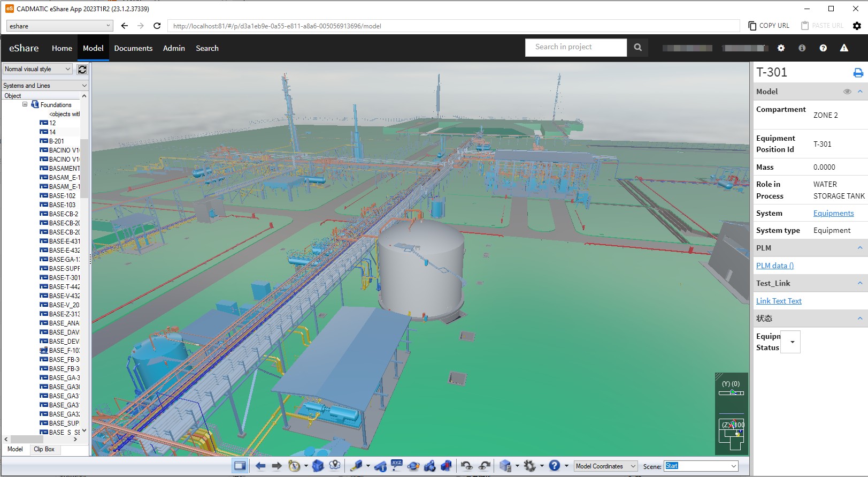Switch to the Model bottom-left tab
The image size is (868, 477).
[15, 449]
